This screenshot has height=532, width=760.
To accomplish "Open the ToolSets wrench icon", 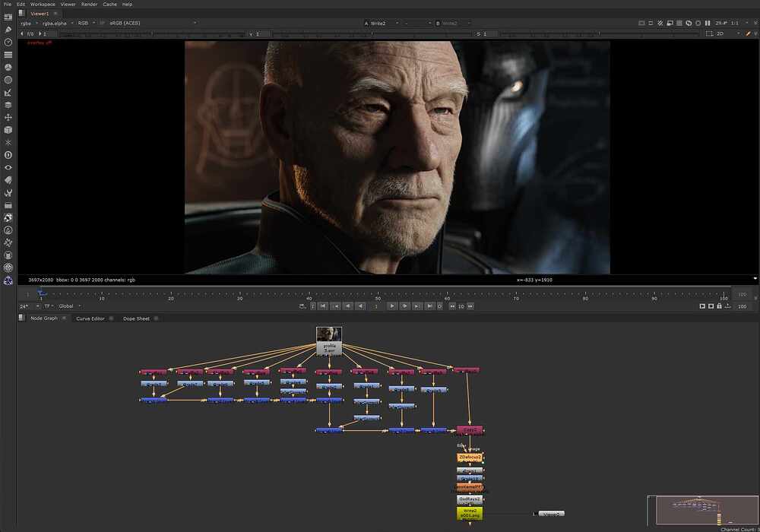I will point(8,193).
